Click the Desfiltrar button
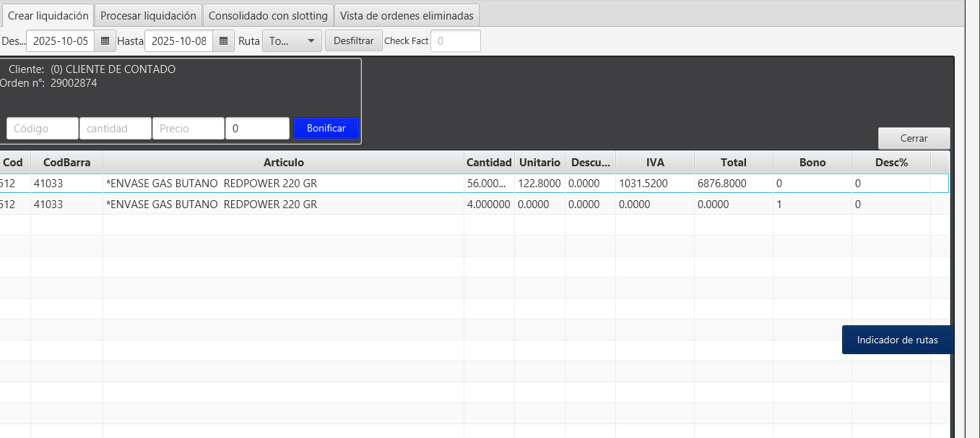Screen dimensions: 980x438 point(353,41)
